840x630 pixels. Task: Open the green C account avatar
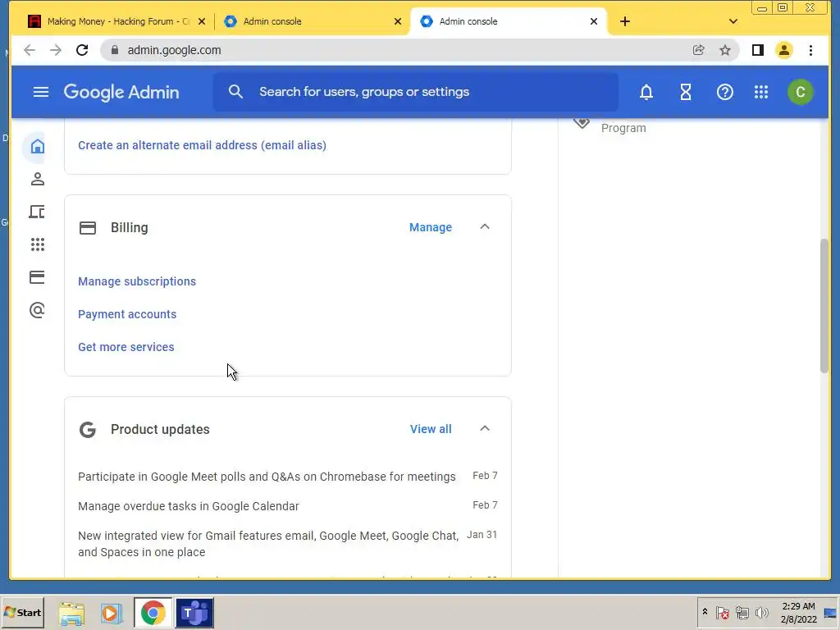(800, 92)
